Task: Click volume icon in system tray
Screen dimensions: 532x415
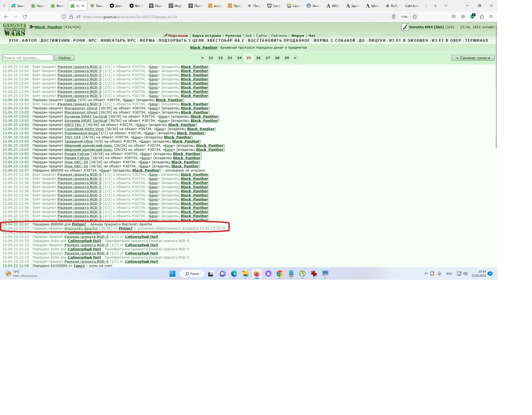Action: 465,274
